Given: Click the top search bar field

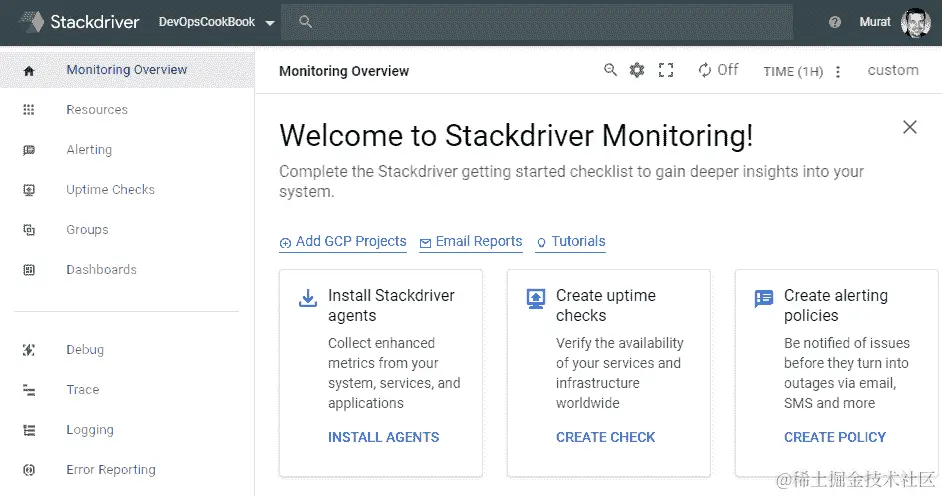Looking at the screenshot, I should pos(536,22).
